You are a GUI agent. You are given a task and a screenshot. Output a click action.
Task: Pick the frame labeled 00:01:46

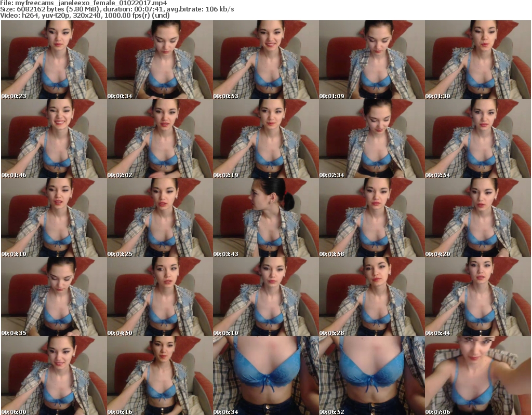point(54,139)
